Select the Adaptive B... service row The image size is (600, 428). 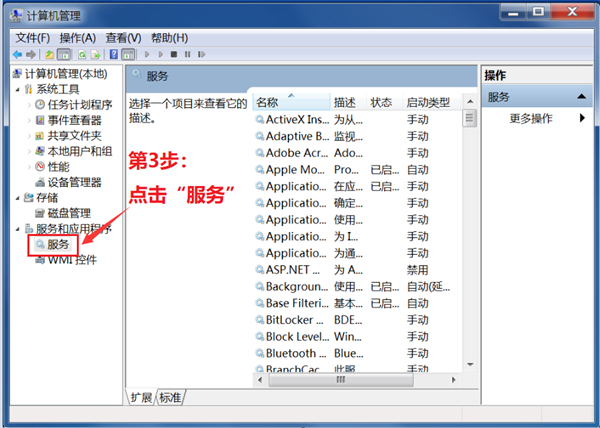(357, 136)
